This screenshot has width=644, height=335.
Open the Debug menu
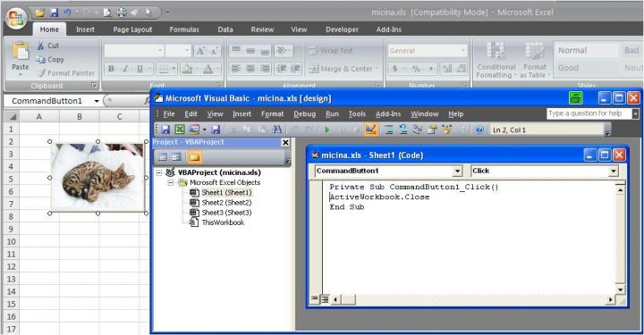click(x=304, y=114)
